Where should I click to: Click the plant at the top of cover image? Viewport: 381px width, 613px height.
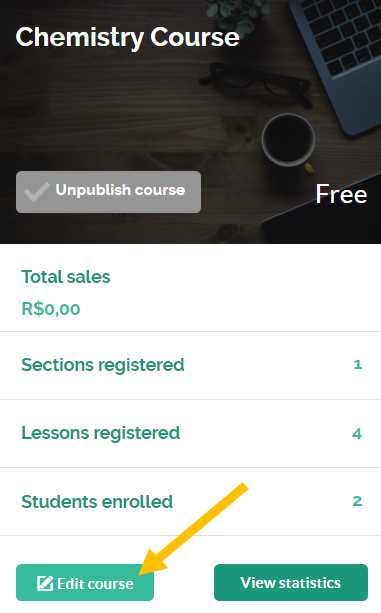coord(238,14)
